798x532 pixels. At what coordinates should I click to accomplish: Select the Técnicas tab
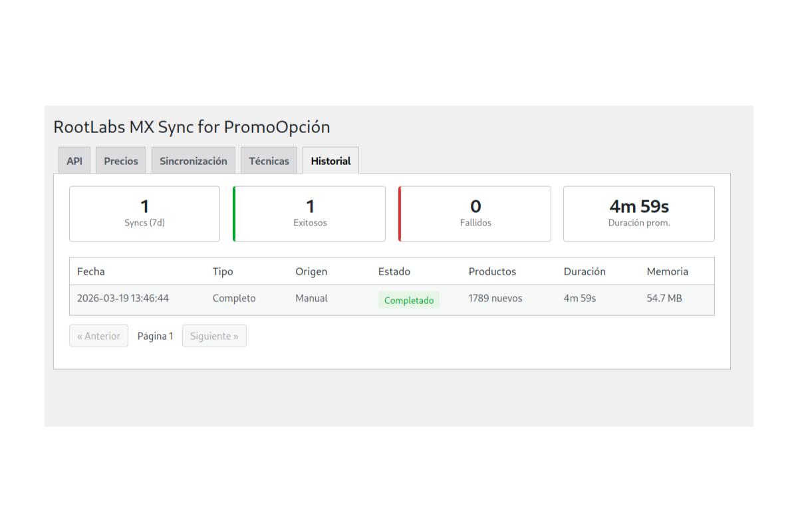pos(269,161)
